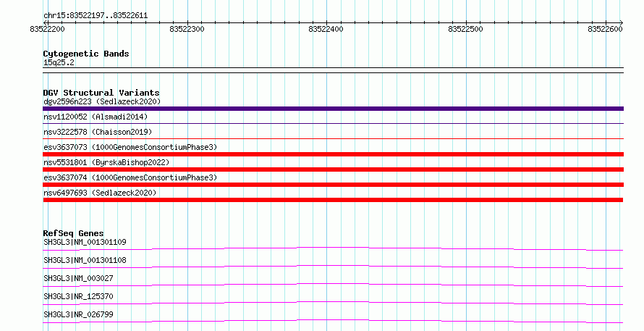The image size is (644, 331).
Task: Select the Cytogenetic Bands track title
Action: click(86, 54)
